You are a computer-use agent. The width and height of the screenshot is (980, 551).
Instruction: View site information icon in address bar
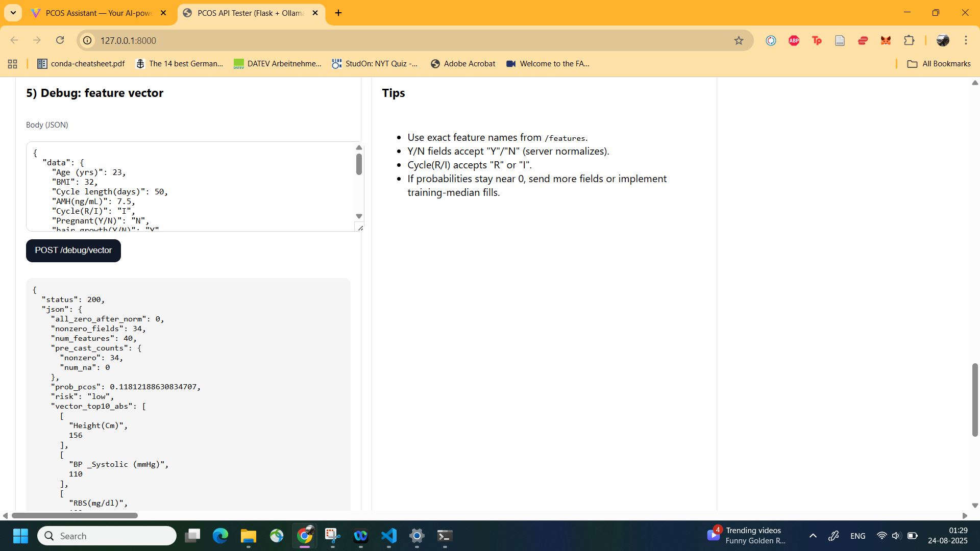click(87, 40)
